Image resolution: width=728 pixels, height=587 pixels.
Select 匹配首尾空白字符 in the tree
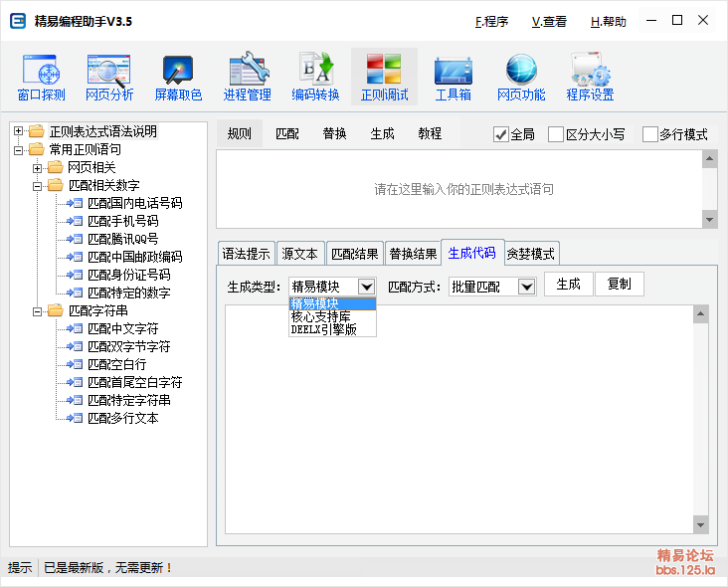point(134,382)
